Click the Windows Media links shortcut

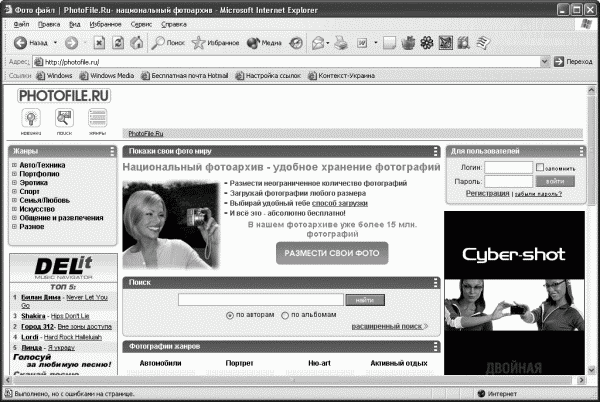coord(107,76)
